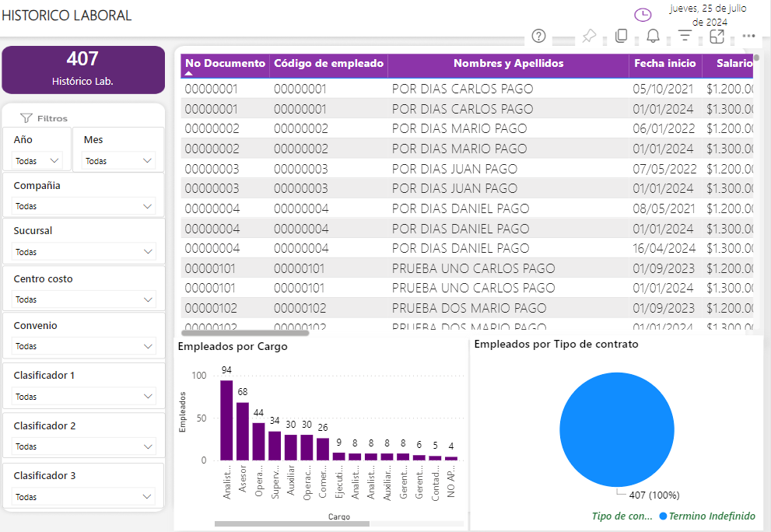Expand the Clasificador 1 dropdown
The height and width of the screenshot is (532, 771).
pyautogui.click(x=83, y=397)
